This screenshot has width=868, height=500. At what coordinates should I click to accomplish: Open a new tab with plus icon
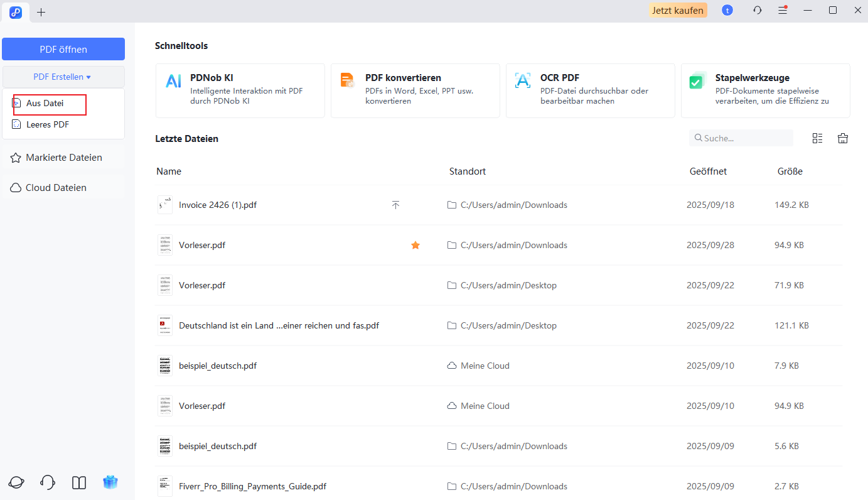(41, 12)
